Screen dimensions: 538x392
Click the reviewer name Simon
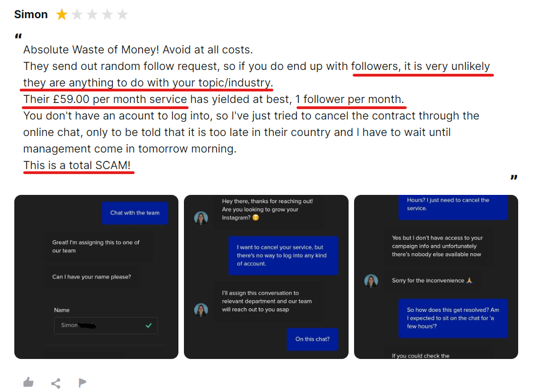[31, 14]
